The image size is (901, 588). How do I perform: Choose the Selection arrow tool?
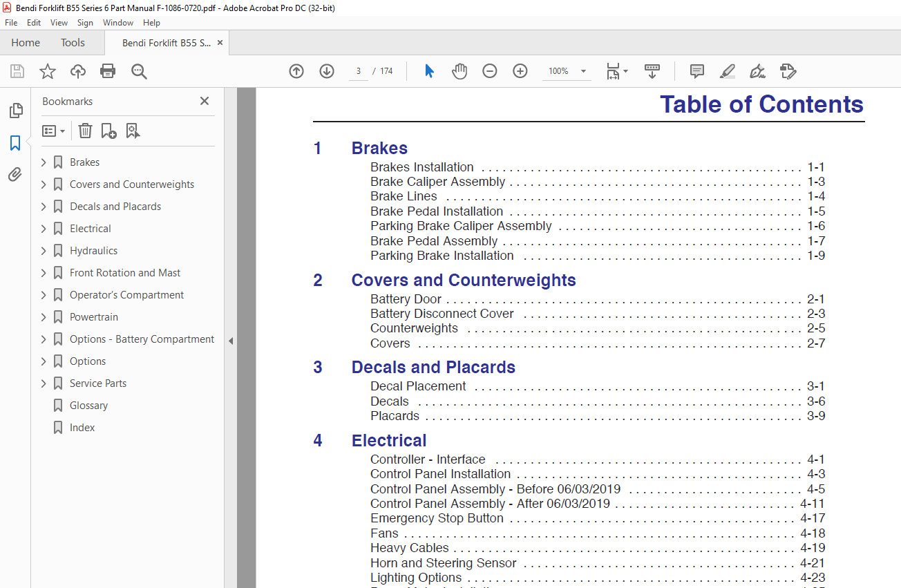click(429, 71)
